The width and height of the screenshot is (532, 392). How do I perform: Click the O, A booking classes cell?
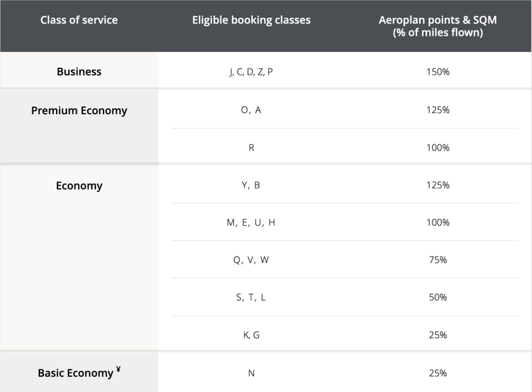(x=251, y=110)
